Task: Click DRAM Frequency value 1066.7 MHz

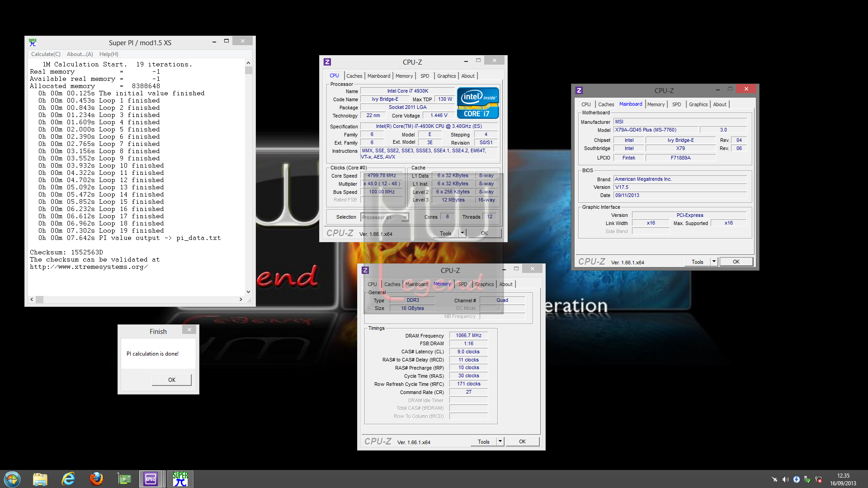Action: pyautogui.click(x=469, y=336)
